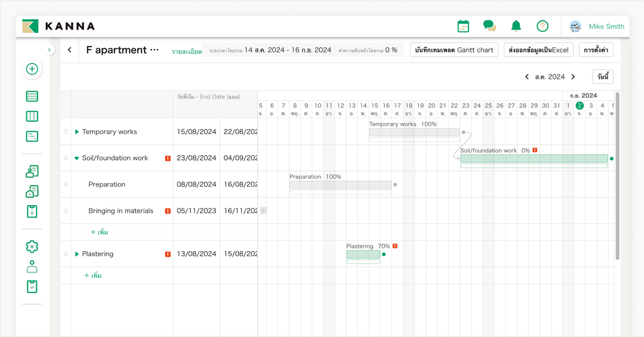Navigate to the next month with the chevron
The height and width of the screenshot is (337, 644).
click(x=573, y=76)
